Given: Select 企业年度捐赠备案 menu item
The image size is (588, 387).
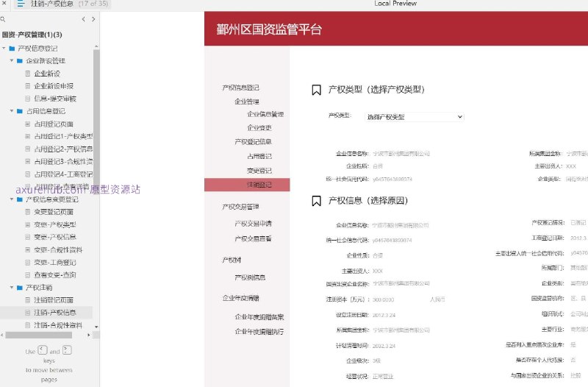Looking at the screenshot, I should click(259, 317).
